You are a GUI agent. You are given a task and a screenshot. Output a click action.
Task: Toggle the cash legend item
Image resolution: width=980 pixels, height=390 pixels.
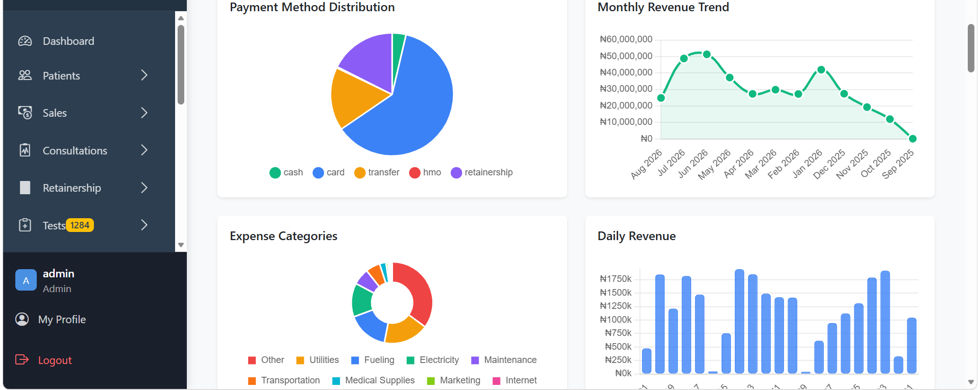(286, 172)
